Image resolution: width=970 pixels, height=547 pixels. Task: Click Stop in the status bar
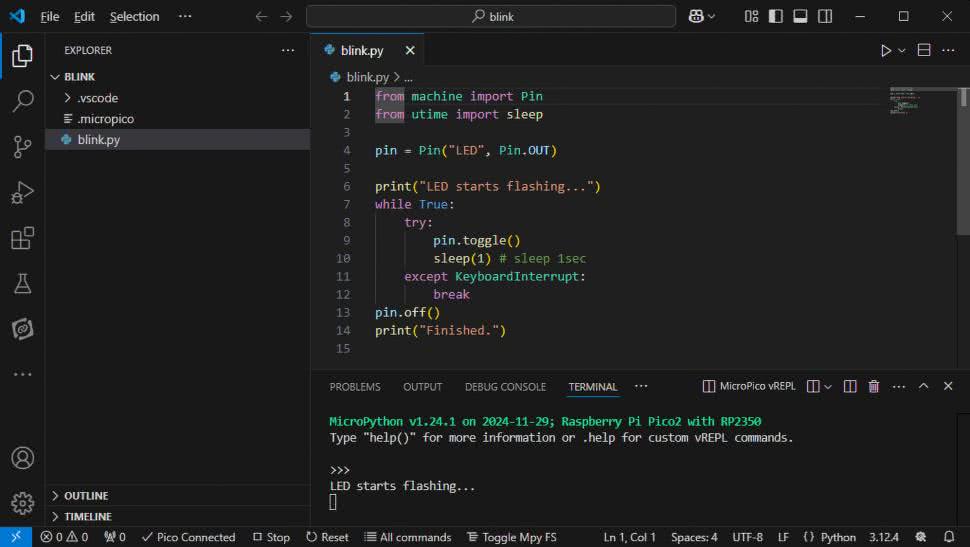[271, 537]
